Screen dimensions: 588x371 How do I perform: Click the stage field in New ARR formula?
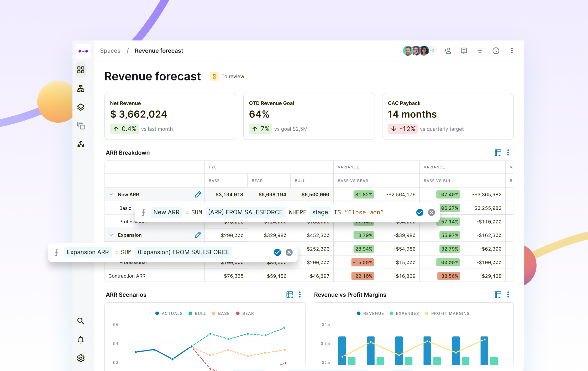(320, 212)
